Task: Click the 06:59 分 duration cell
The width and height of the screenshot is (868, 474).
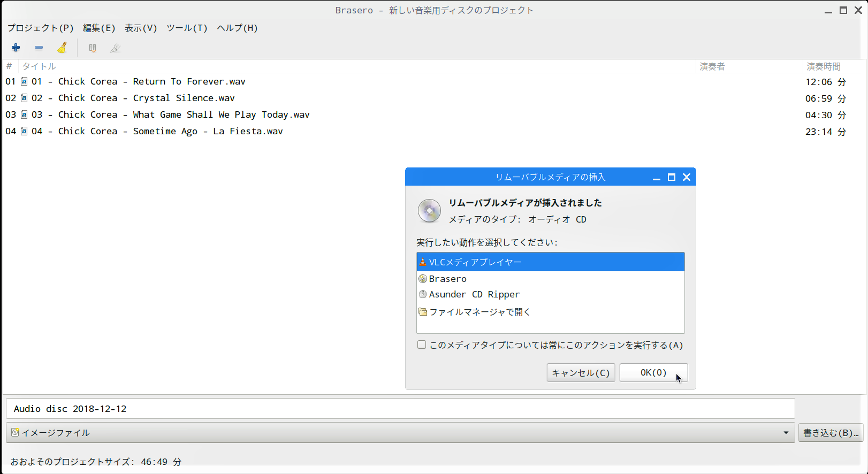Action: 826,98
